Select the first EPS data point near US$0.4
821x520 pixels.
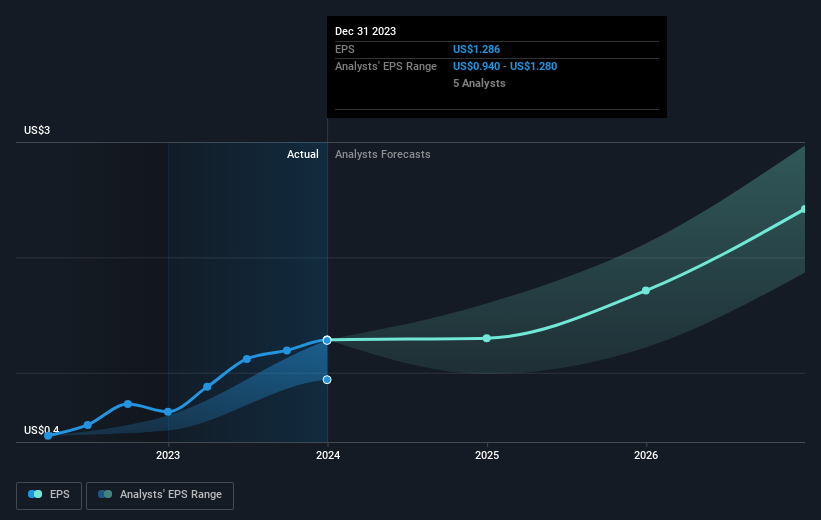[48, 436]
